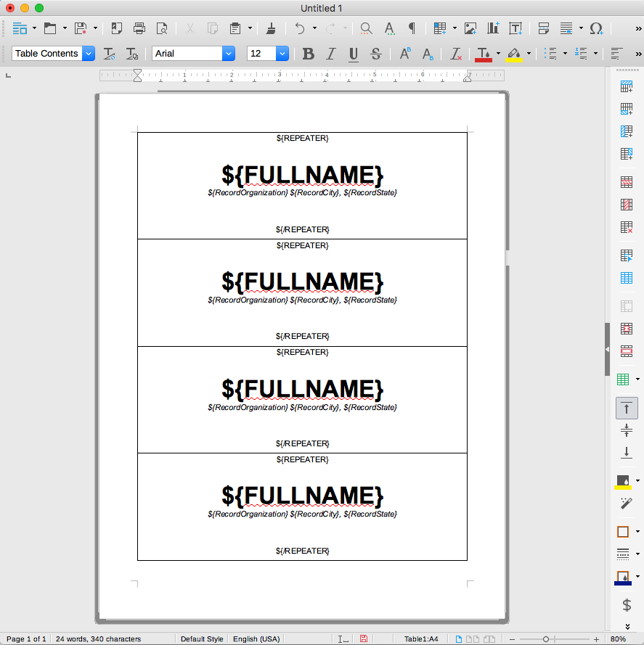Toggle strikethrough formatting
This screenshot has width=644, height=645.
click(x=376, y=54)
